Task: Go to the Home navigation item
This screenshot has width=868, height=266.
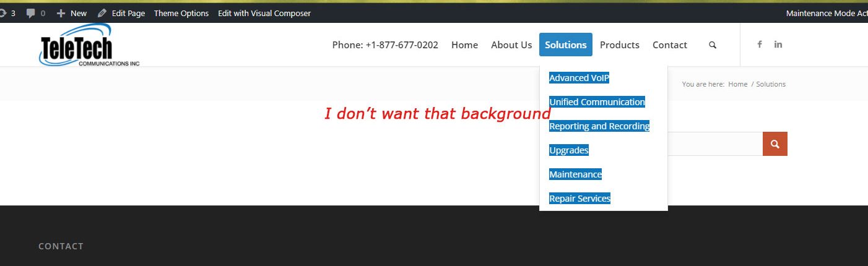Action: pos(464,45)
